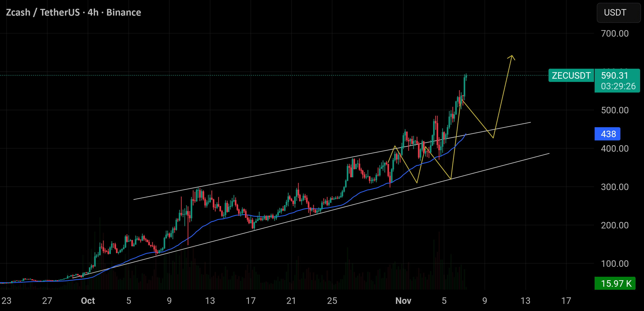Image resolution: width=644 pixels, height=311 pixels.
Task: Click the green 15.97 K volume label
Action: 615,283
